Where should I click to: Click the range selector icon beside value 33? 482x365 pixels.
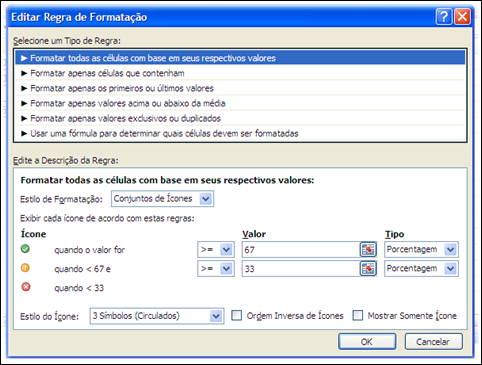tap(368, 268)
